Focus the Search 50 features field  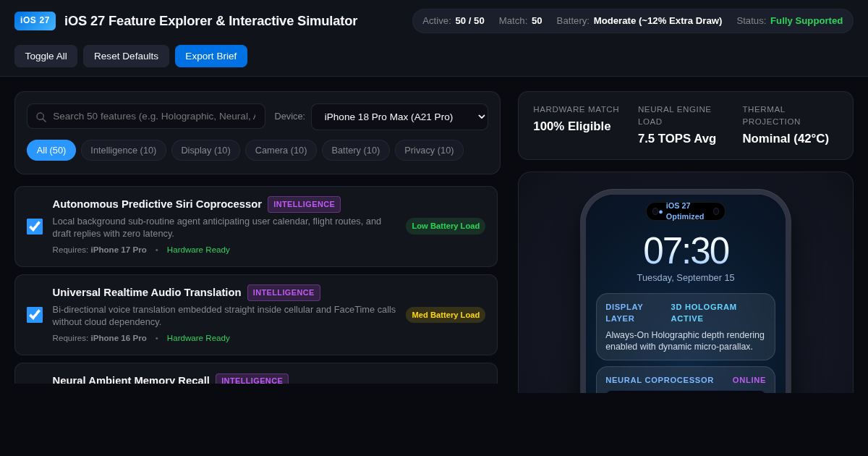[x=146, y=117]
